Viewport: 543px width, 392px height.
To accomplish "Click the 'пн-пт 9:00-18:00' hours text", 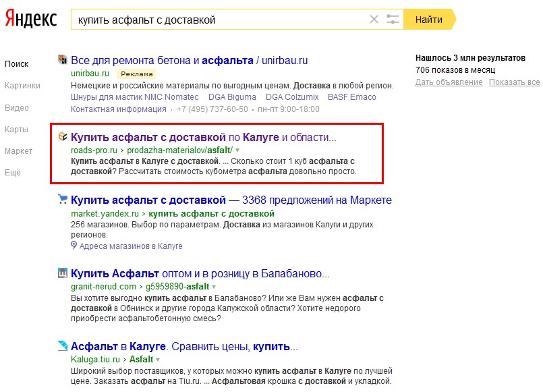I will [289, 109].
